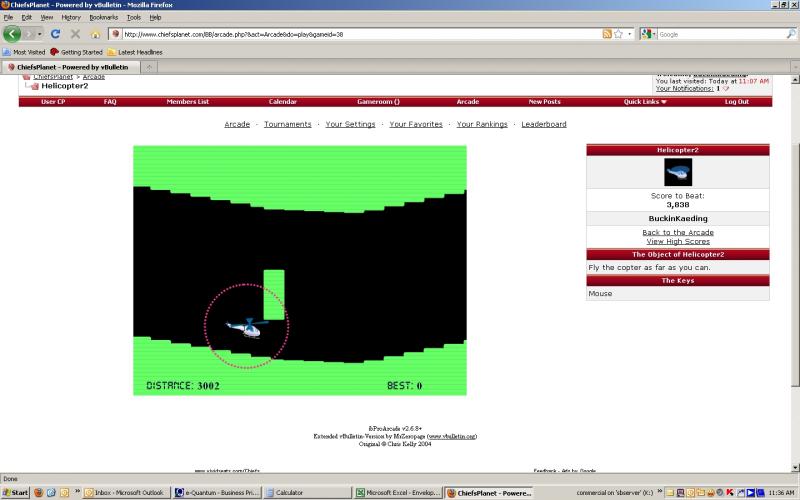
Task: Switch to e-Quantum taskbar window
Action: click(216, 493)
